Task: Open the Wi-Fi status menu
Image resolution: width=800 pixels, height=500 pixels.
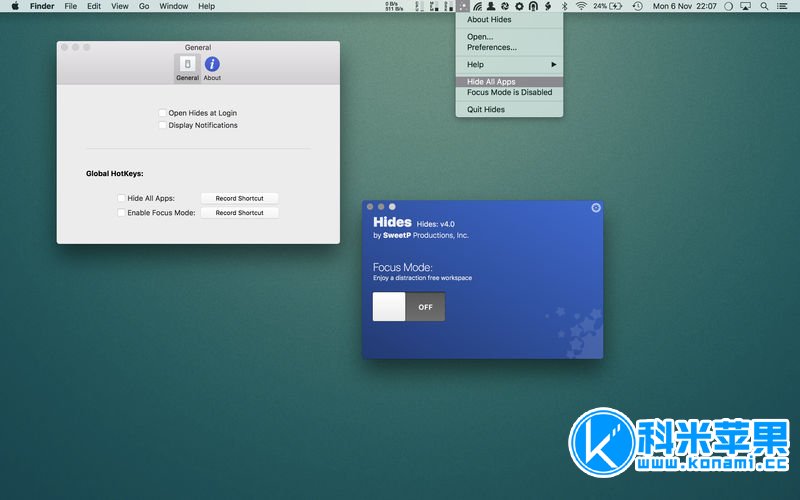Action: (x=581, y=6)
